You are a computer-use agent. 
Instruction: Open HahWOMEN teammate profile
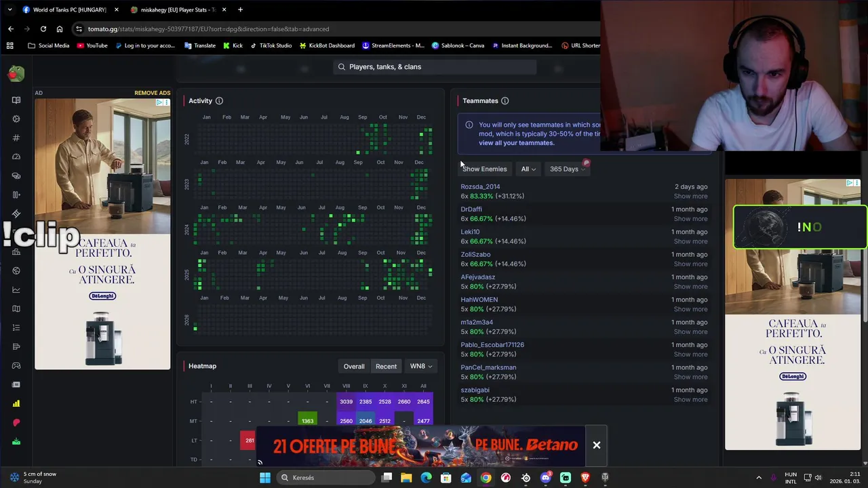(x=479, y=300)
